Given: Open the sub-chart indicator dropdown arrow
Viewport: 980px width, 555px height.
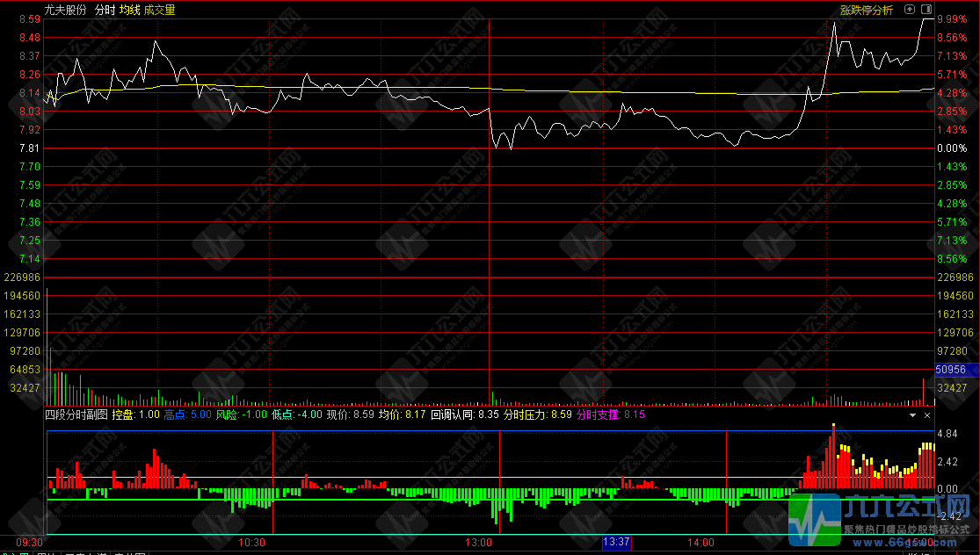Looking at the screenshot, I should [x=912, y=414].
